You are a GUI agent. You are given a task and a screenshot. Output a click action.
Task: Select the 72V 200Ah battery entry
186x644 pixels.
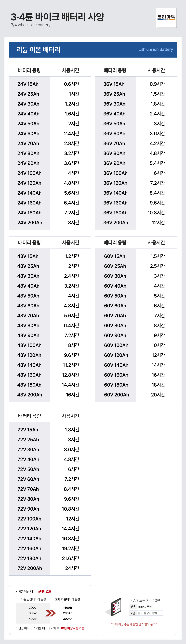click(30, 568)
